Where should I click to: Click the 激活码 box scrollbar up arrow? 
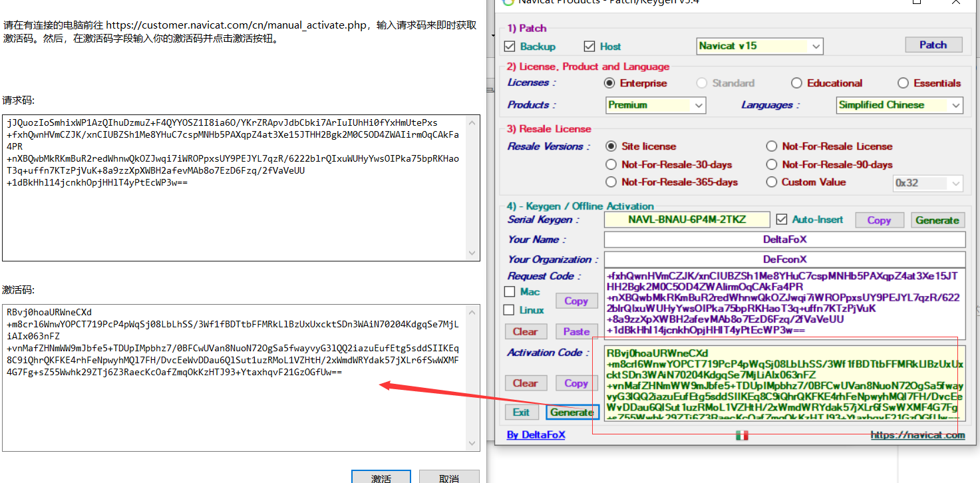[x=473, y=312]
